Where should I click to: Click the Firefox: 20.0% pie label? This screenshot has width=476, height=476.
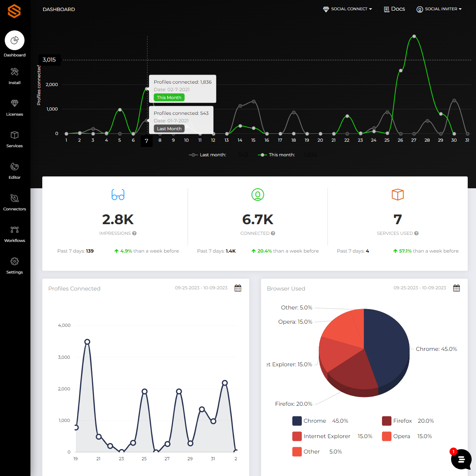(x=294, y=404)
